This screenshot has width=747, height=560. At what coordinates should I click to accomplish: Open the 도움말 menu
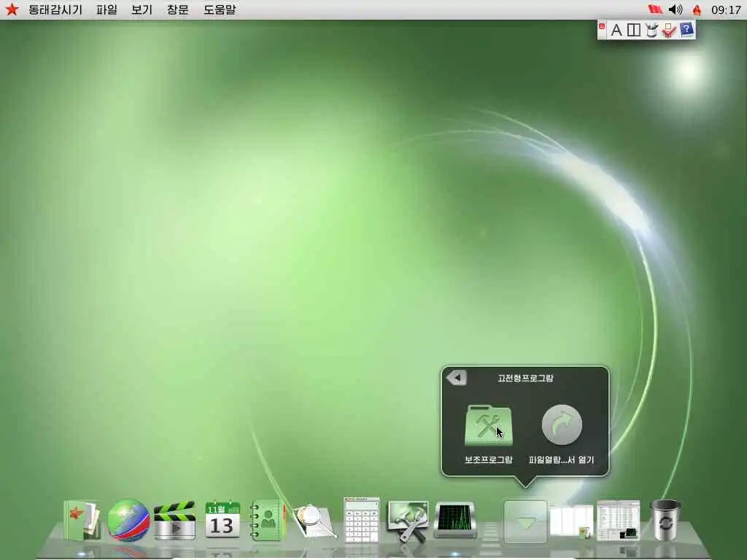[220, 9]
